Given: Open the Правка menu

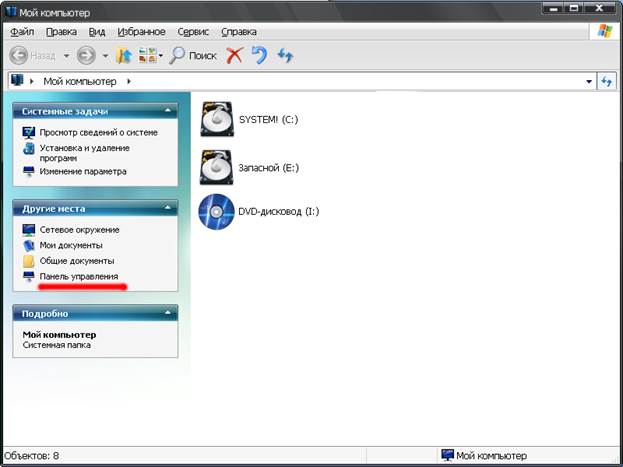Looking at the screenshot, I should (62, 32).
